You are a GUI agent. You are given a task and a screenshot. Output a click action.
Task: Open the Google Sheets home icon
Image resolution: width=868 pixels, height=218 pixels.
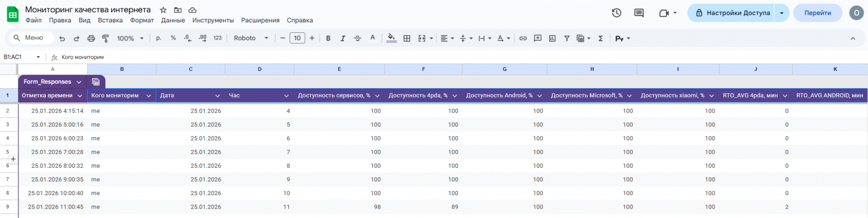coord(13,14)
